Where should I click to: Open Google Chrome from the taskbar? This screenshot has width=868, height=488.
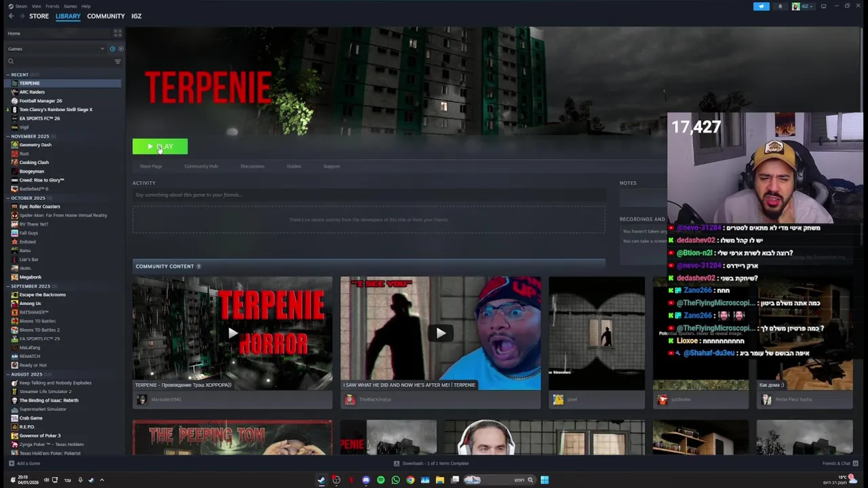410,481
